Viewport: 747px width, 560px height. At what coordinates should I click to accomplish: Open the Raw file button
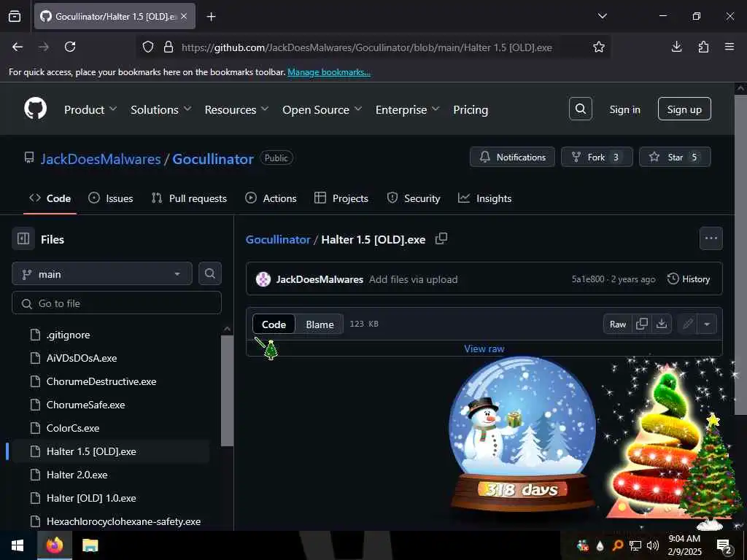617,324
